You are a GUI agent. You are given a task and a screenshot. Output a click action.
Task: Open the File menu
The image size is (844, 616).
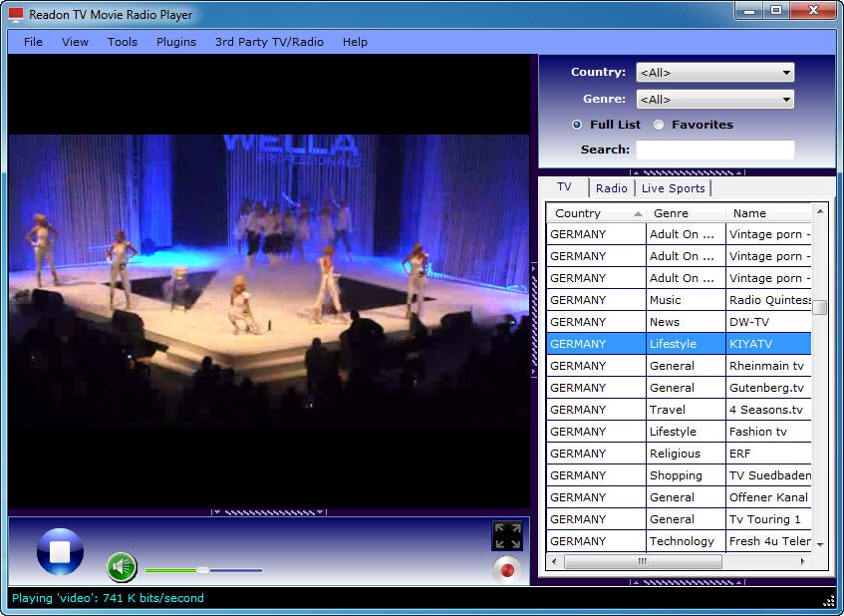click(33, 42)
